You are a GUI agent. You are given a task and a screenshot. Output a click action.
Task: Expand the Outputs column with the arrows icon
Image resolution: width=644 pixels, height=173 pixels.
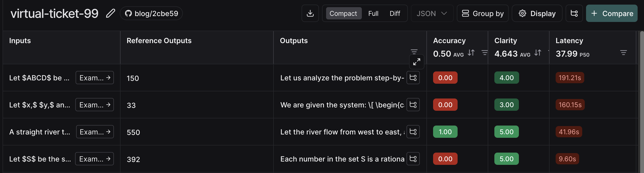coord(417,62)
